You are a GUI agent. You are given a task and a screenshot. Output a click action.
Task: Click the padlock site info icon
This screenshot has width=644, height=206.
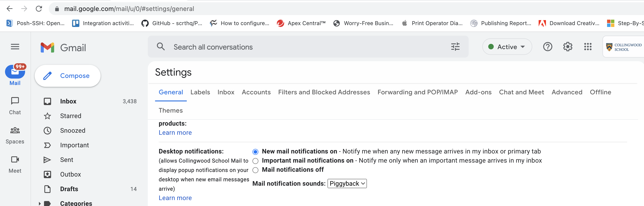tap(57, 9)
